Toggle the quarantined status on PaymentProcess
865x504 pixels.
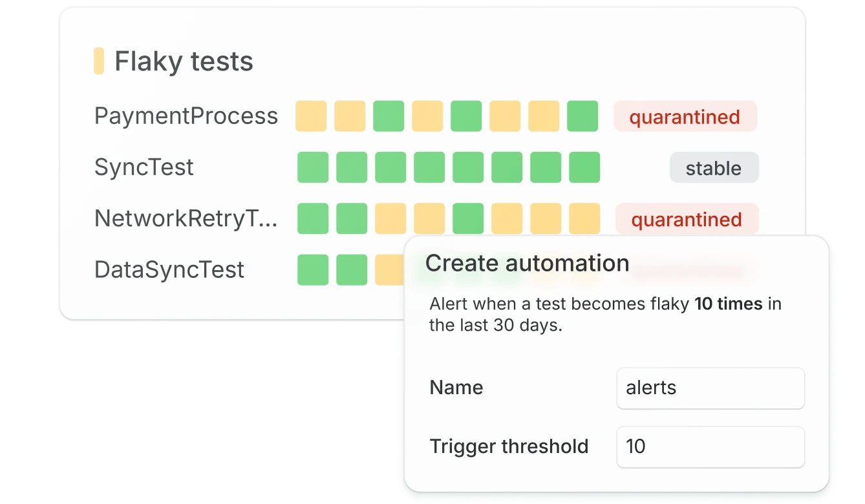click(685, 117)
